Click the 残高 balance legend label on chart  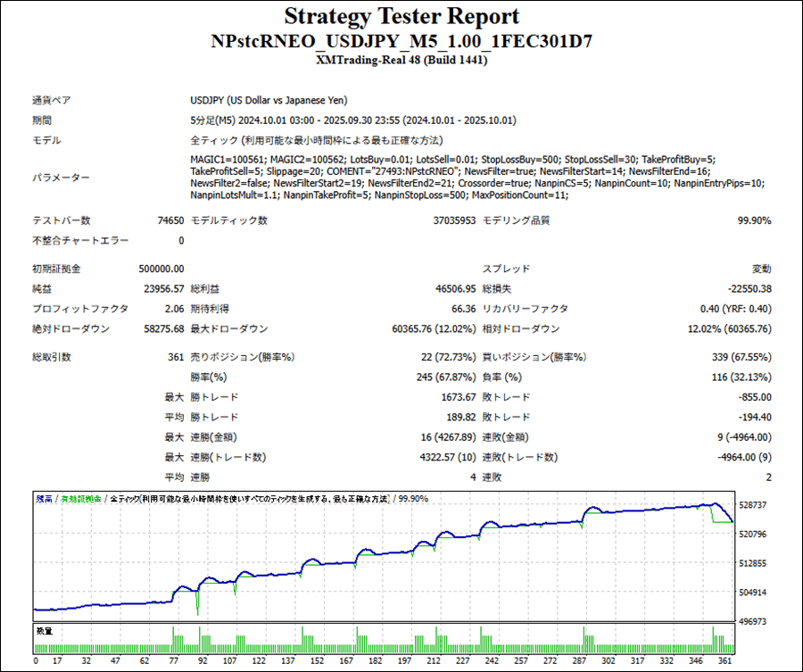[x=45, y=499]
